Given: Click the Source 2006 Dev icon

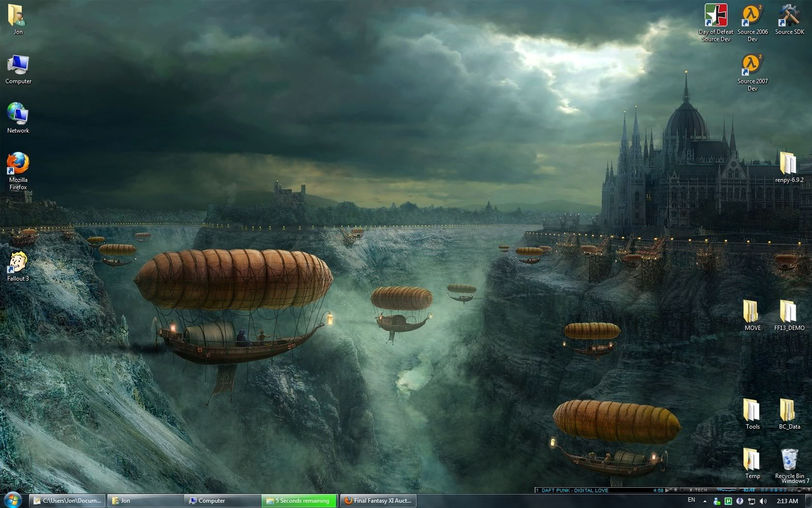Looking at the screenshot, I should pos(752,16).
